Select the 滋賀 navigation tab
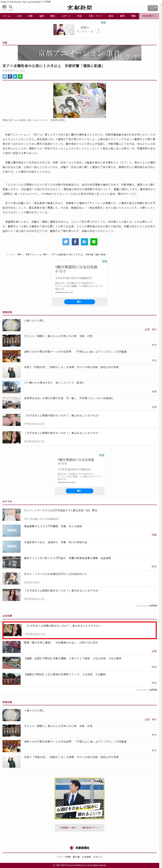The width and height of the screenshot is (162, 868). [41, 16]
